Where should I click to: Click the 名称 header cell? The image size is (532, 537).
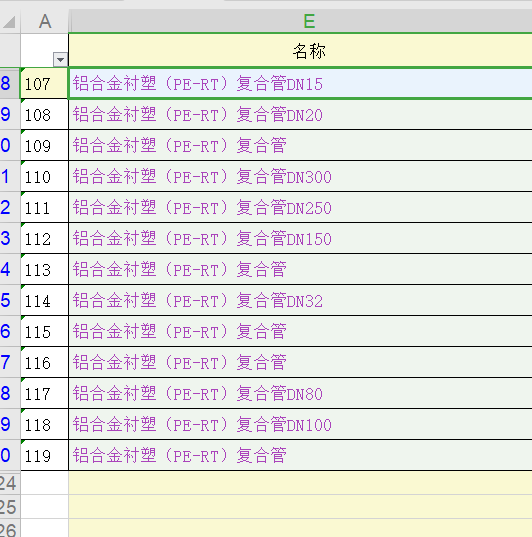300,50
